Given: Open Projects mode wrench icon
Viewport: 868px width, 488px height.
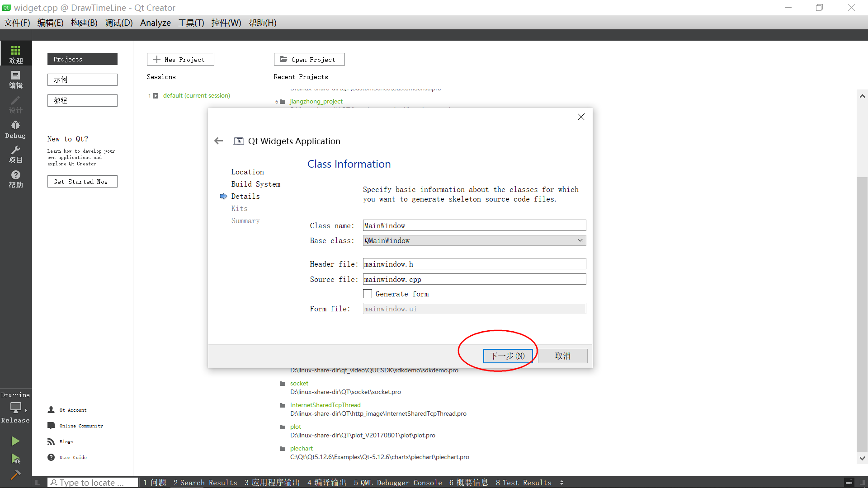Looking at the screenshot, I should pos(16,154).
